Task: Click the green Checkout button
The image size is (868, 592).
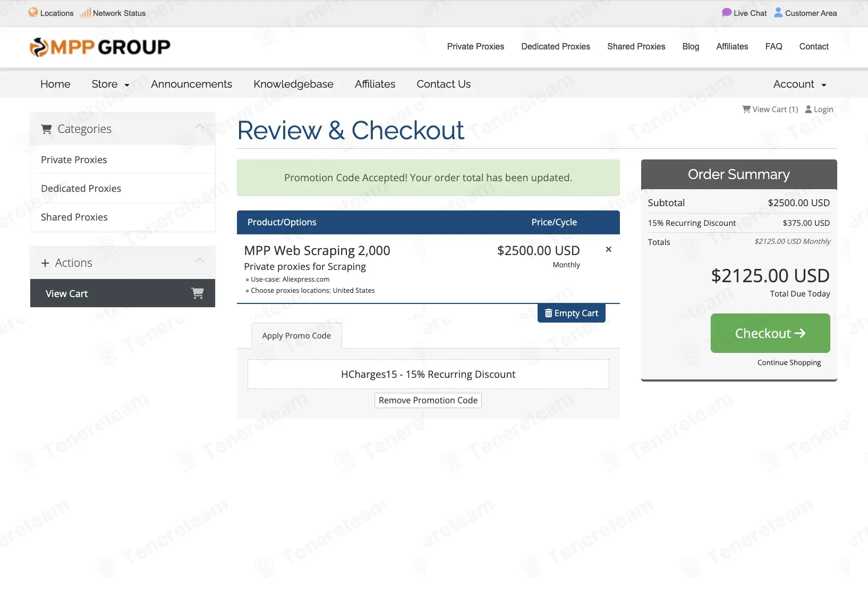Action: point(770,333)
